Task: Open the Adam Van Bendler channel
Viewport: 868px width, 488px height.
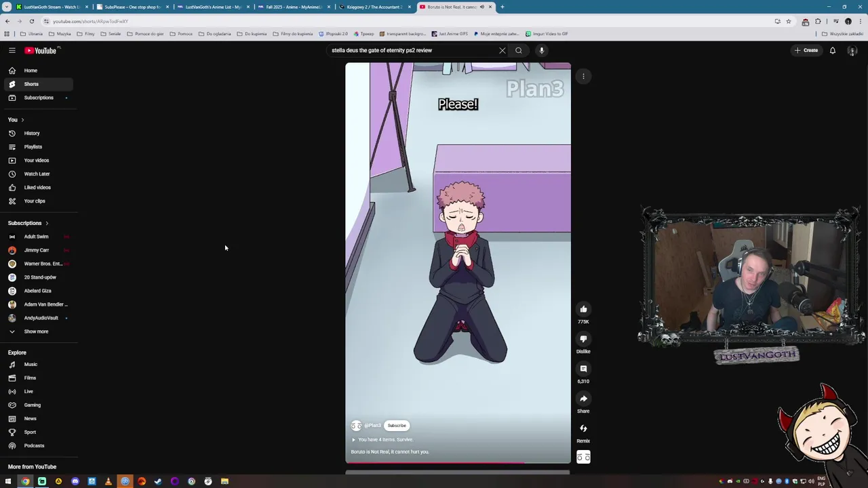Action: pyautogui.click(x=38, y=304)
